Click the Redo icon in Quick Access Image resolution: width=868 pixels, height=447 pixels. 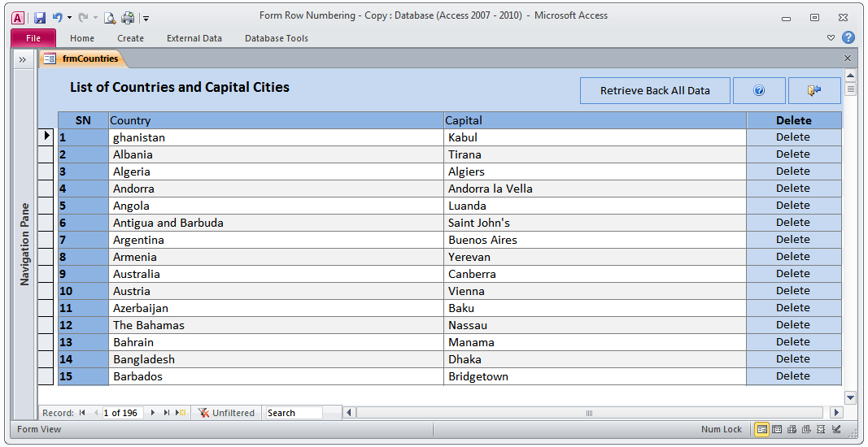coord(83,18)
